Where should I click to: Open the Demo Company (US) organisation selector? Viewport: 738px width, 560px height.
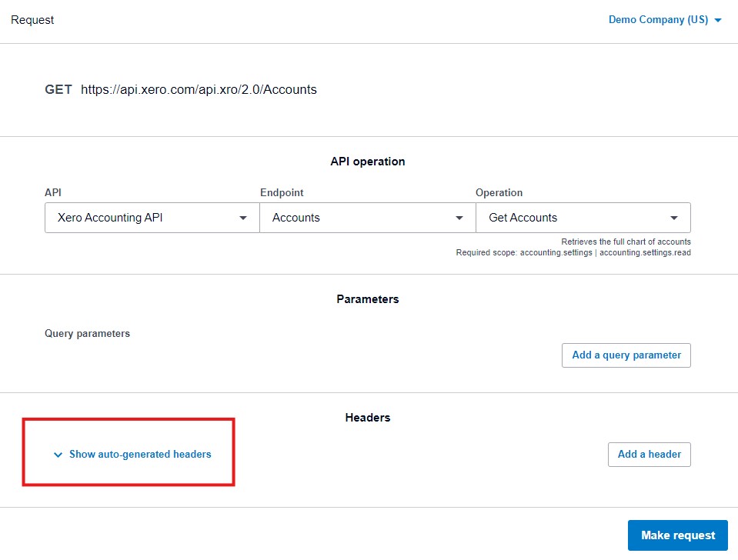665,20
